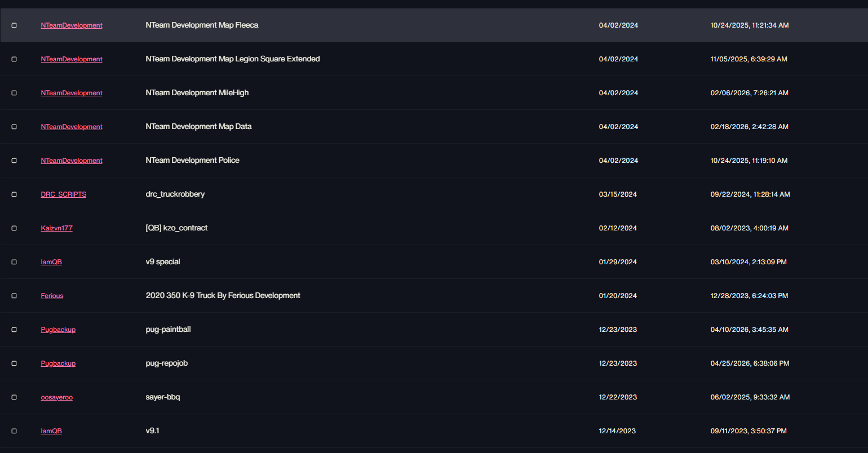Click the 12/22/2023 date cell
Screen dimensions: 868x453
click(x=618, y=397)
